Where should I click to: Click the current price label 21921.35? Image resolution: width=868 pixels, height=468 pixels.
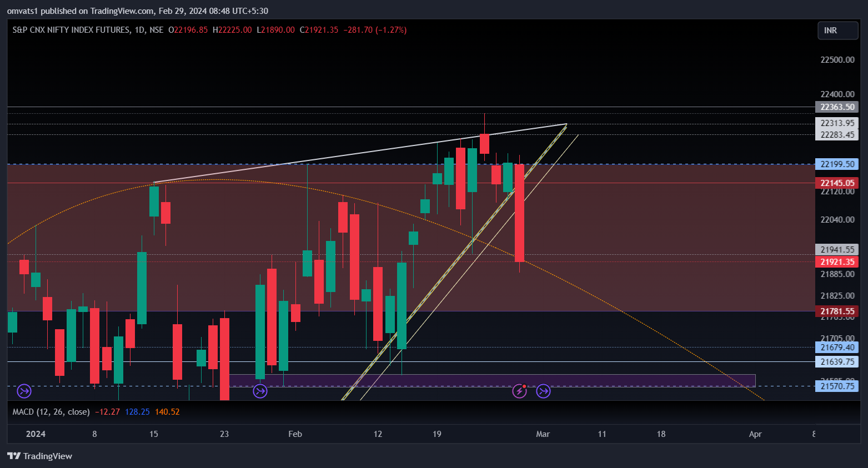[837, 262]
